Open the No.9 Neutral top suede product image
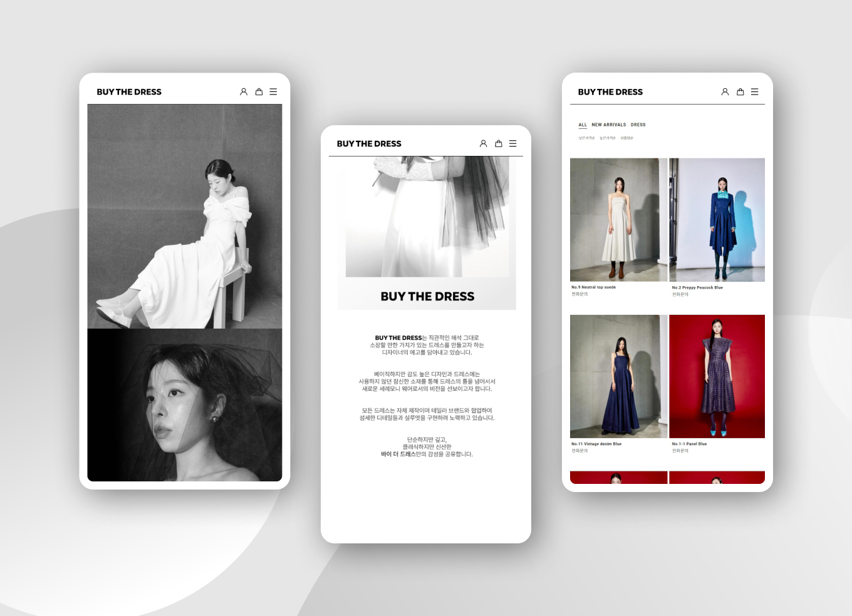 (x=618, y=220)
